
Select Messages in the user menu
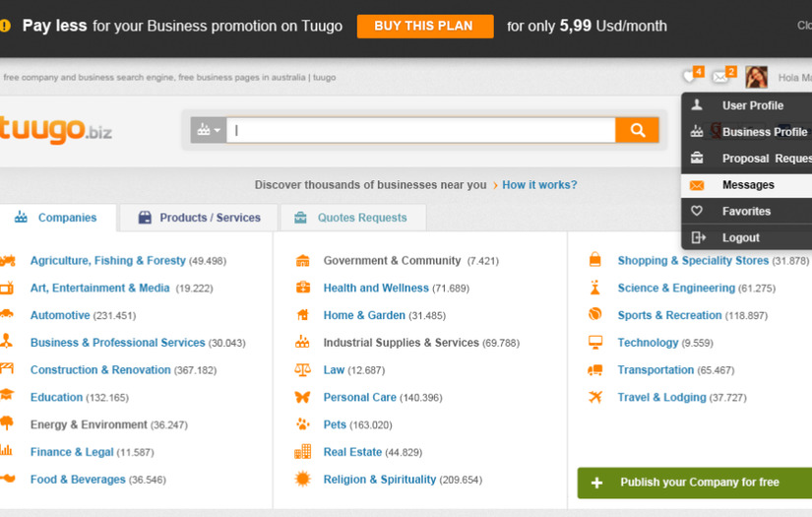[x=747, y=185]
